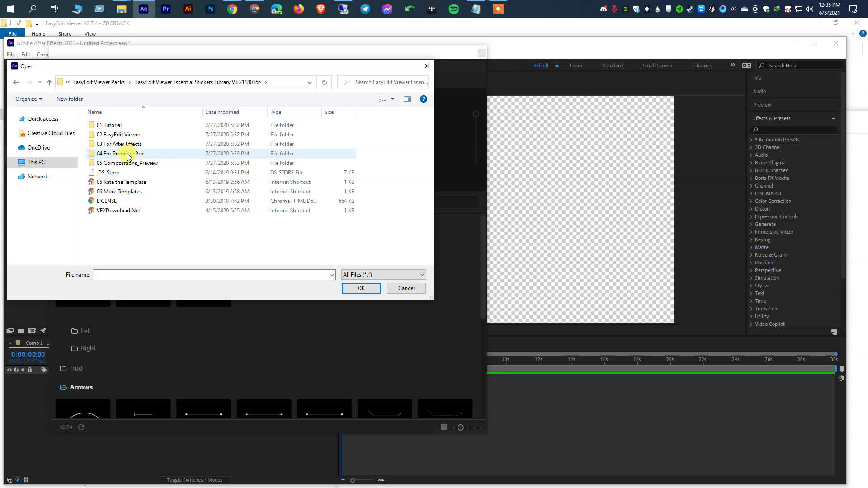Switch EasyEdit Viewer to grid view
868x488 pixels.
pyautogui.click(x=444, y=427)
